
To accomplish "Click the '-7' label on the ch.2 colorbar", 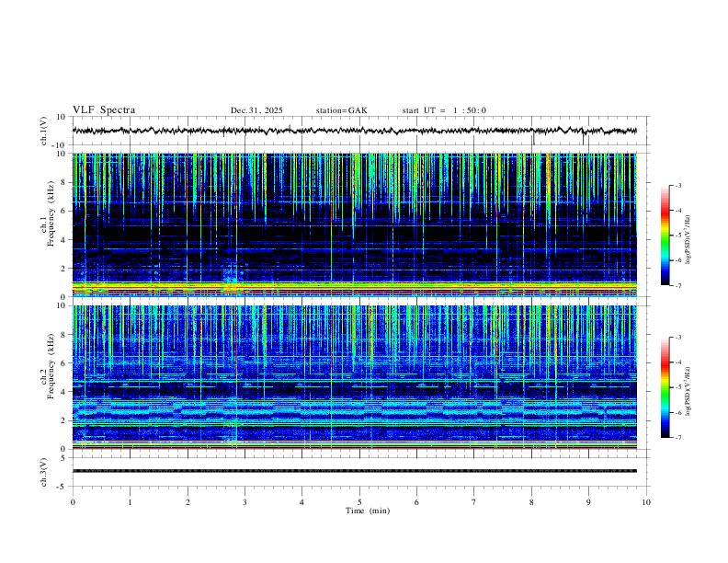I will click(677, 437).
